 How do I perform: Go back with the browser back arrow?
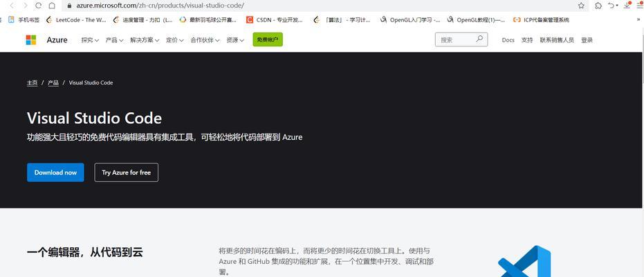tap(12, 6)
